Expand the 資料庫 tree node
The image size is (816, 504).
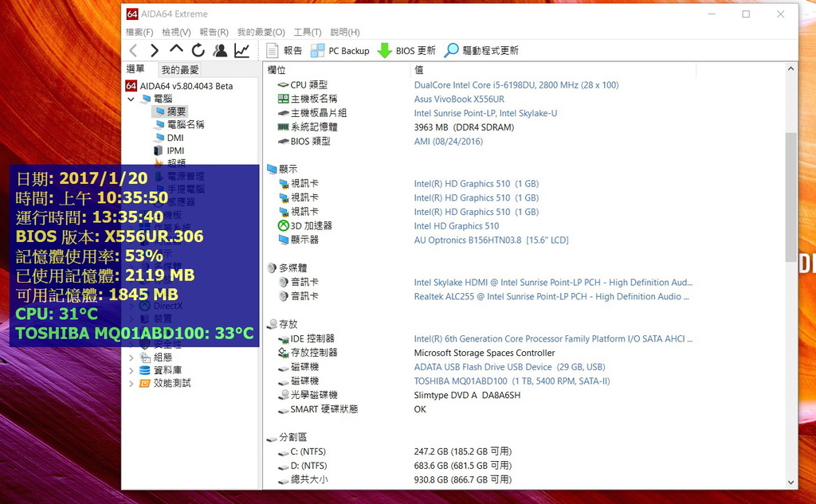[x=131, y=370]
